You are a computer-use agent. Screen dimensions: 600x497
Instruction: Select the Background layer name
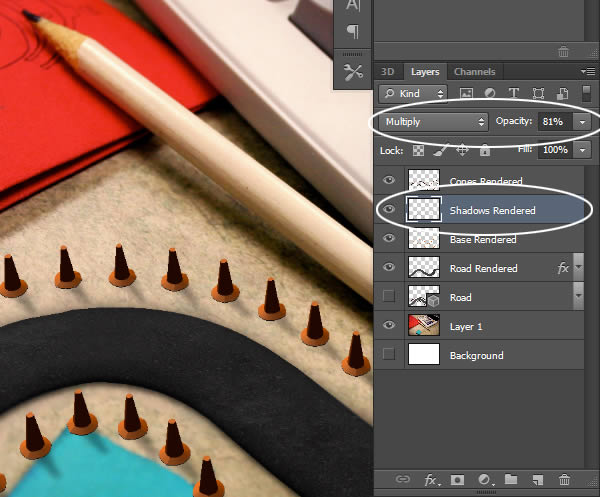[x=476, y=356]
